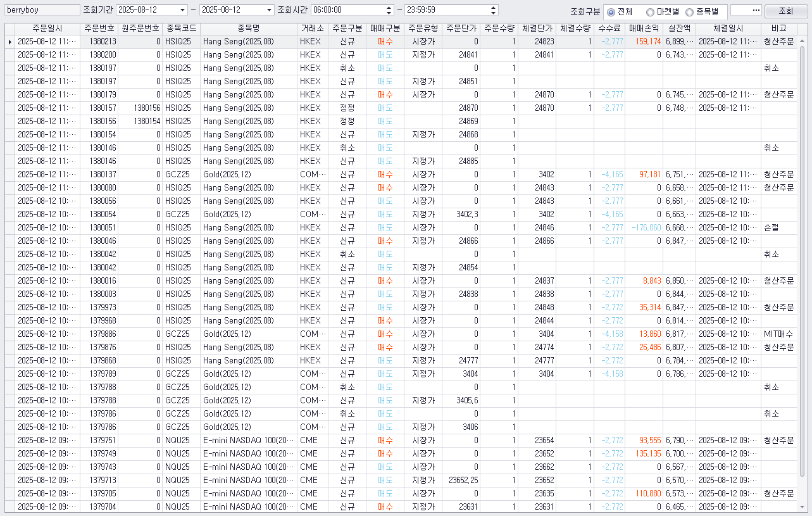Image resolution: width=812 pixels, height=516 pixels.
Task: Select order number 1379751 cell
Action: tap(99, 440)
